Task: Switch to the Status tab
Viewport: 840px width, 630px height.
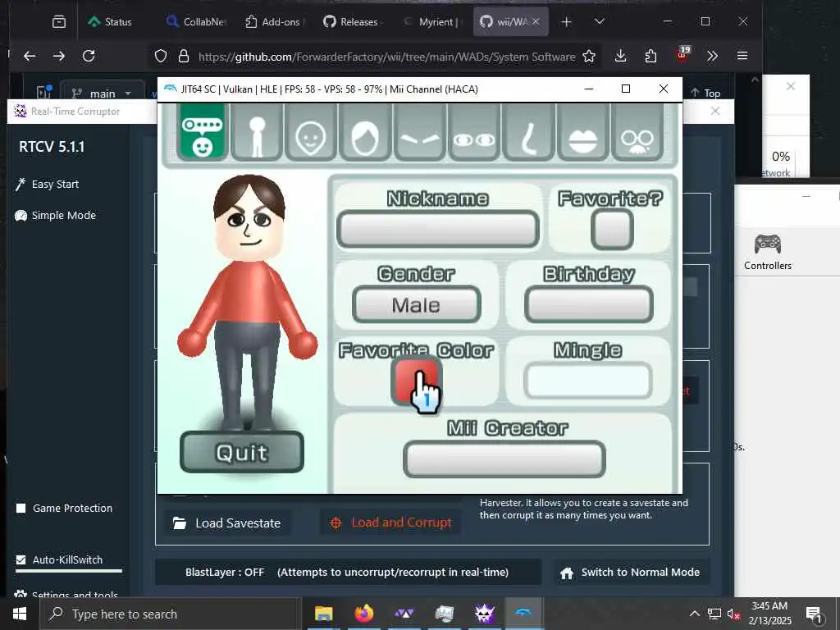Action: [x=110, y=22]
